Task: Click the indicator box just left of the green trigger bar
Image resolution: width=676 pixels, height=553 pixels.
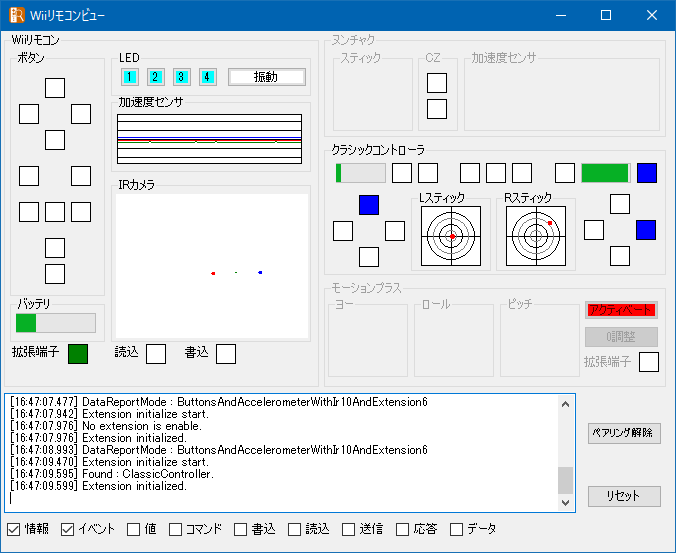Action: click(x=564, y=173)
